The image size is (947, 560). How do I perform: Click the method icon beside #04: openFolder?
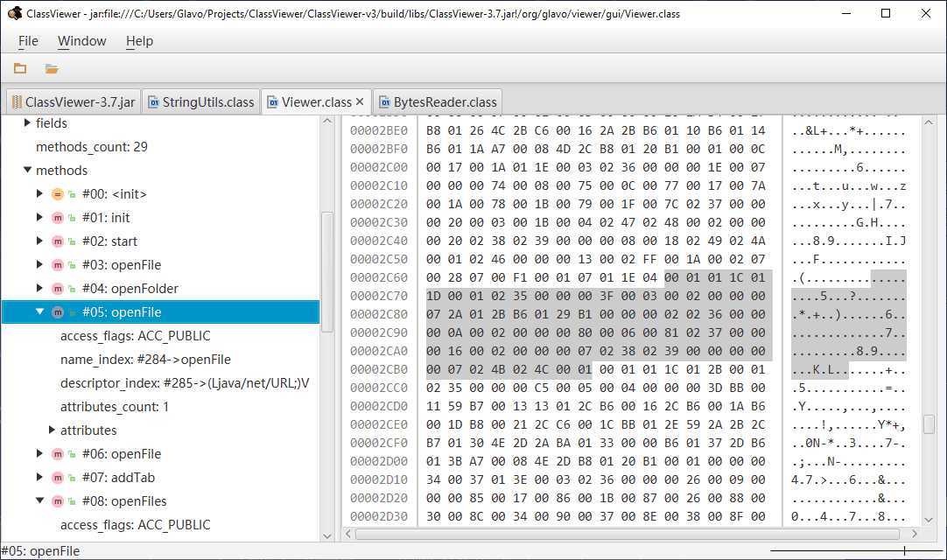pos(58,288)
